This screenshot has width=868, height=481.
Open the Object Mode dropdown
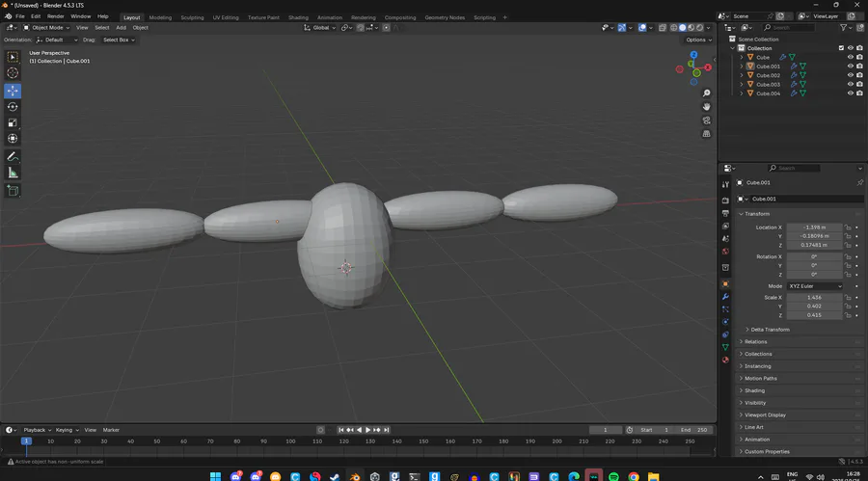[x=46, y=28]
